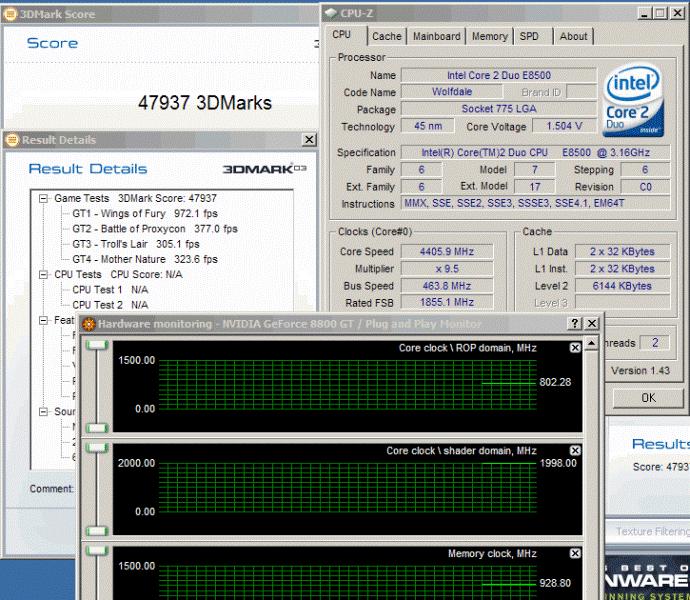Image resolution: width=690 pixels, height=600 pixels.
Task: Click the OK button in CPU-Z
Action: point(648,398)
